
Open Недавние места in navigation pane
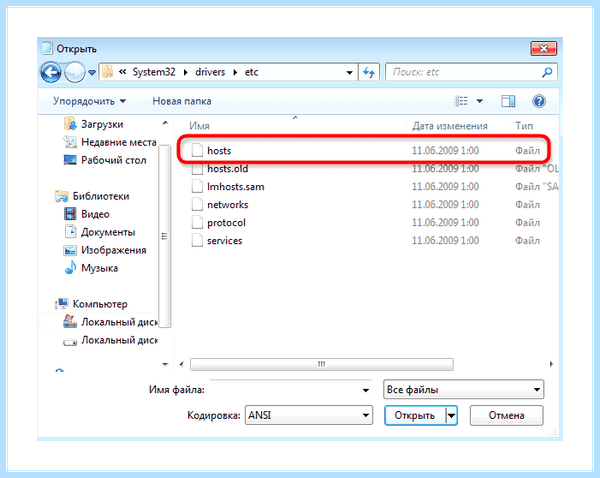click(x=119, y=142)
